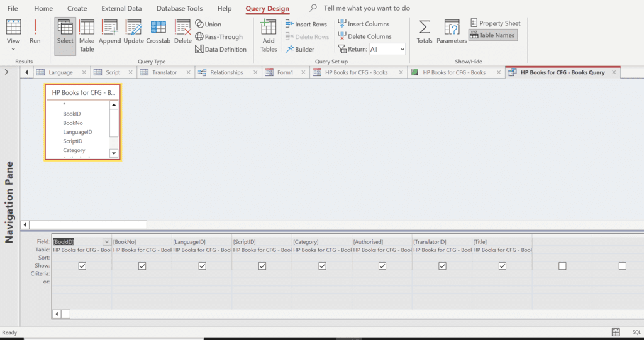Uncheck Show for BookID column
This screenshot has width=644, height=340.
coord(82,266)
